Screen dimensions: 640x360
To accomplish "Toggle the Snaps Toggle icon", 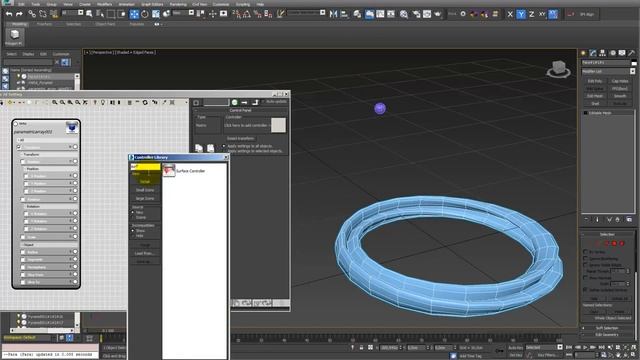I will pos(236,14).
